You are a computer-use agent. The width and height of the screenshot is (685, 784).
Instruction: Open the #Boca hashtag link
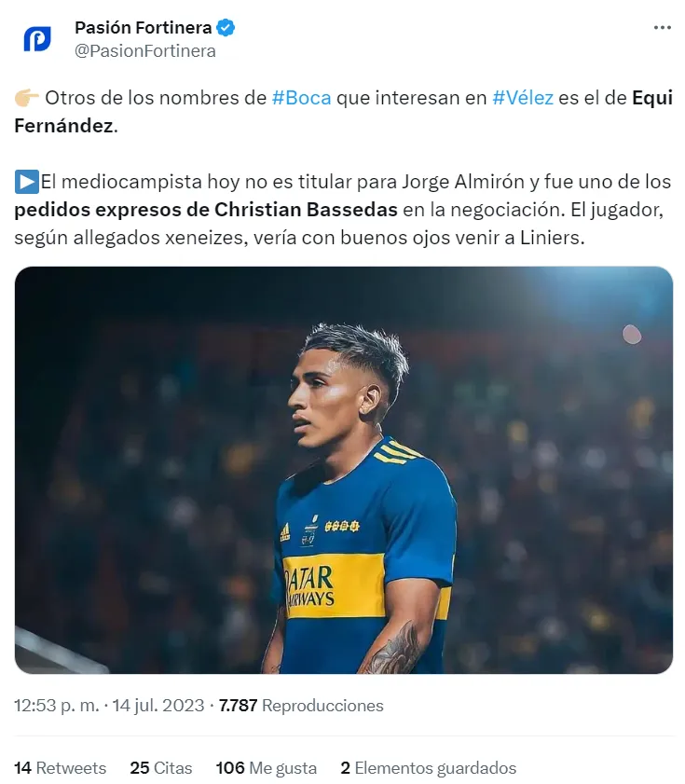(302, 98)
